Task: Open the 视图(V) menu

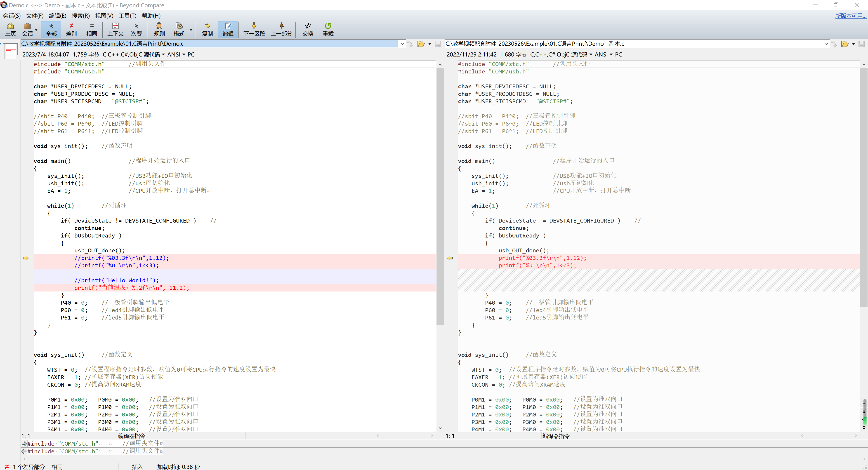Action: [104, 16]
